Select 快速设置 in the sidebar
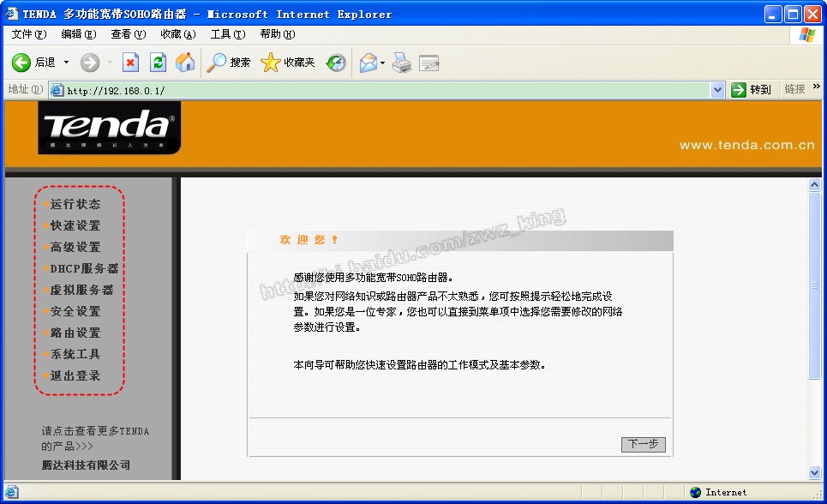 pyautogui.click(x=75, y=225)
